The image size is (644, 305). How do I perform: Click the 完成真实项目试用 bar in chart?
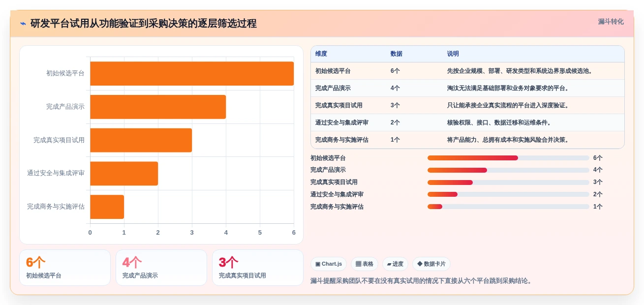coord(141,140)
